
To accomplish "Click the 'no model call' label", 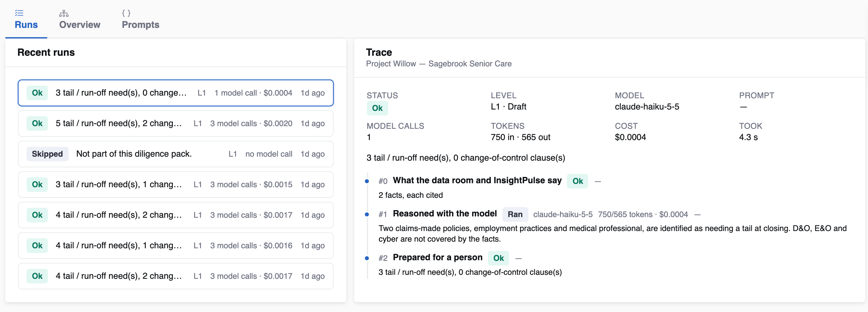I will tap(269, 154).
